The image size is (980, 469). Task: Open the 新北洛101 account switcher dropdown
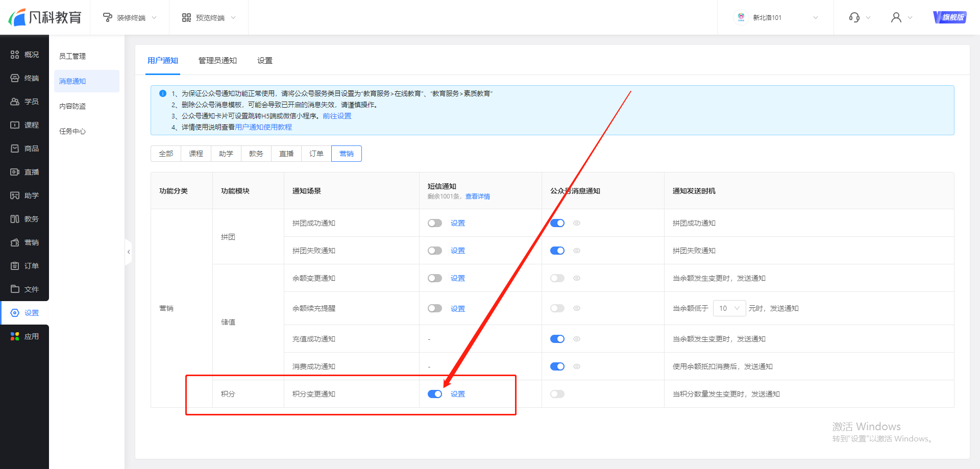point(816,17)
